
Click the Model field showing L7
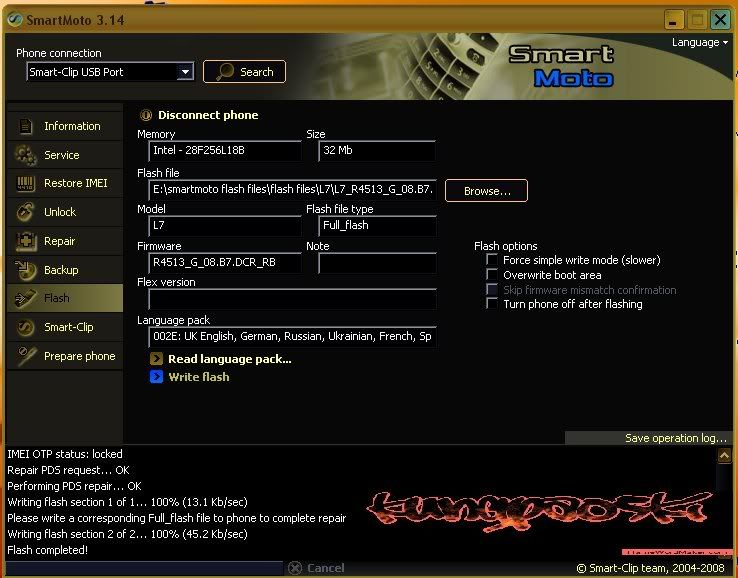(225, 225)
